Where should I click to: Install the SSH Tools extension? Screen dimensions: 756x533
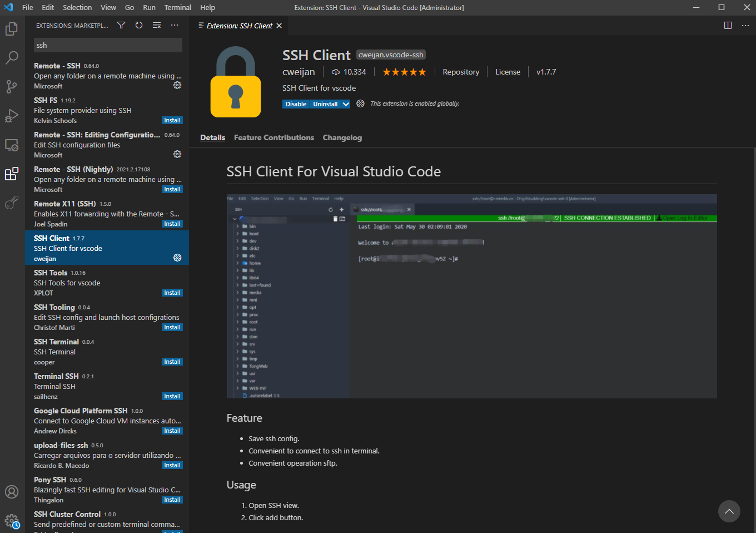pos(172,293)
